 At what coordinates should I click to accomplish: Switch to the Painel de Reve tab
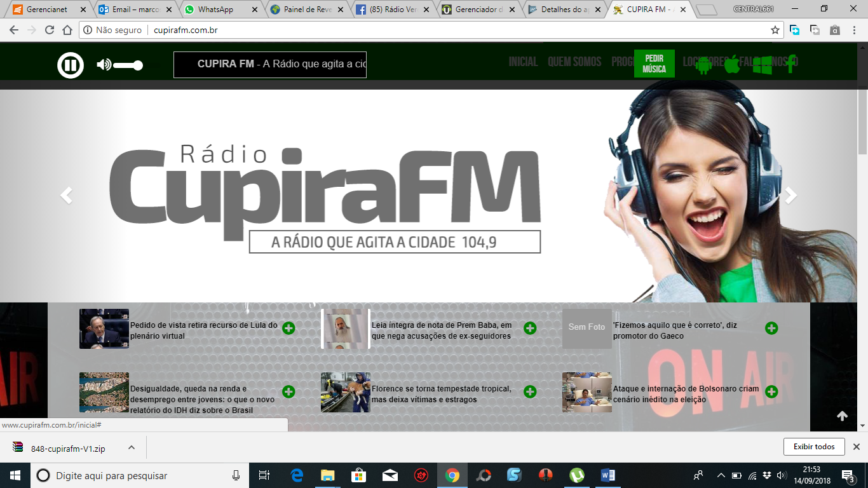click(308, 10)
